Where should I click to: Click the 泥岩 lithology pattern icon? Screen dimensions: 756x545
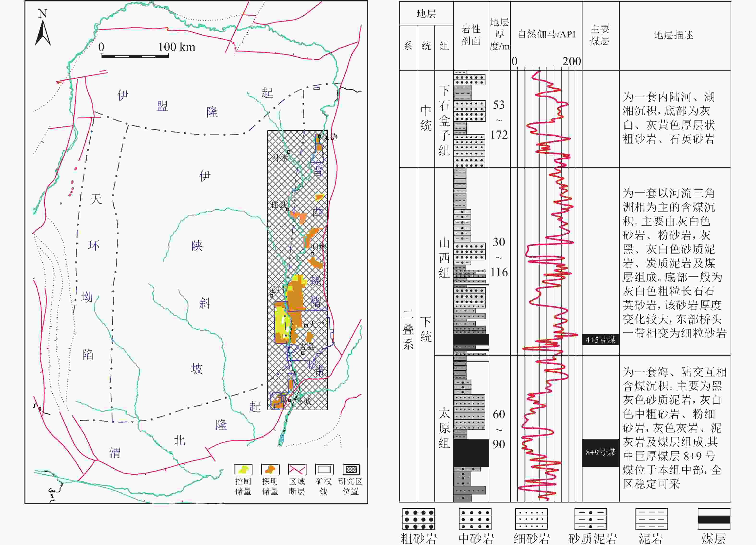point(651,519)
